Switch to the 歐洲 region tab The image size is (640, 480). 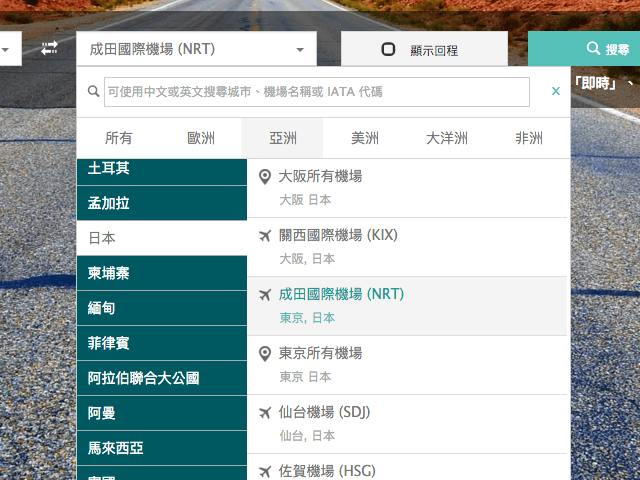click(x=200, y=138)
